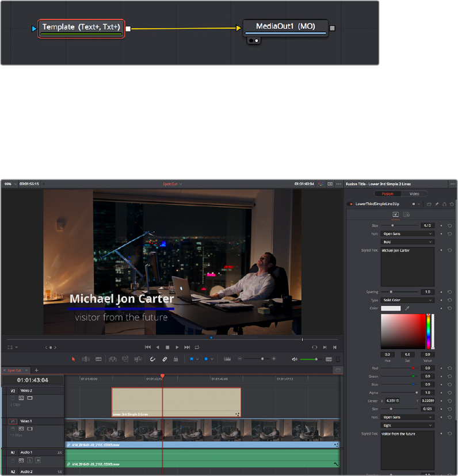Switch to the Fusion inspector tab
Image resolution: width=458 pixels, height=476 pixels.
tap(387, 194)
